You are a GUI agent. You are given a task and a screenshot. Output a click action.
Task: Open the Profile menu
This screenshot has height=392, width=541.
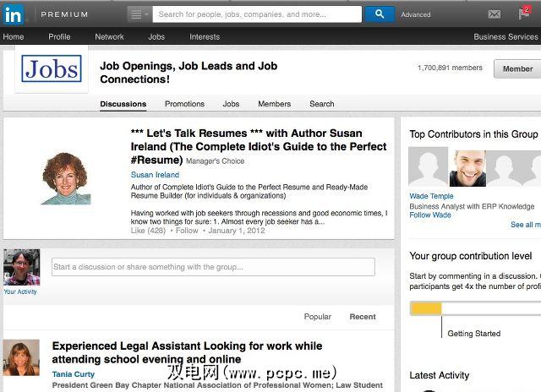click(59, 37)
